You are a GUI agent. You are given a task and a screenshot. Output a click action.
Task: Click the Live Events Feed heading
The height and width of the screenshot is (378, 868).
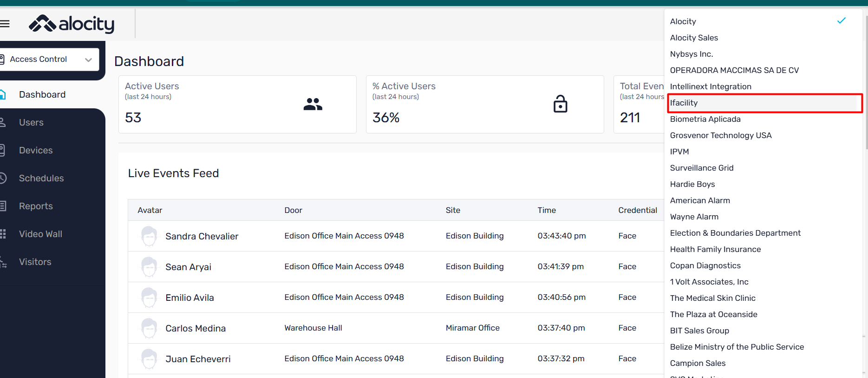[x=173, y=173]
